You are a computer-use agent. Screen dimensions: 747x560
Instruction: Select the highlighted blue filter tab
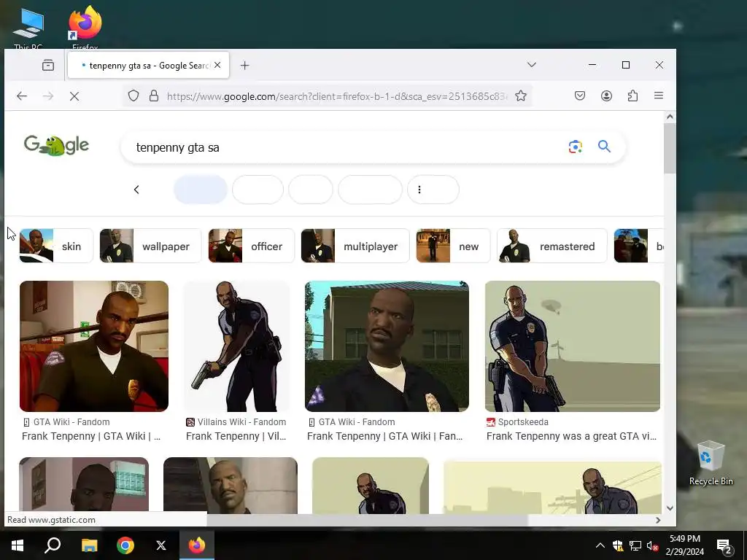click(200, 190)
